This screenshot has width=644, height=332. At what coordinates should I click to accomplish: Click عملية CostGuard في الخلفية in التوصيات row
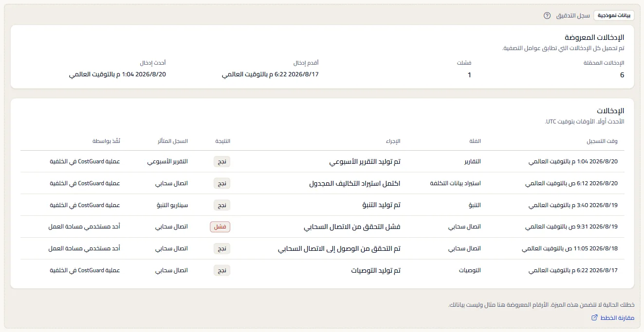pyautogui.click(x=85, y=270)
